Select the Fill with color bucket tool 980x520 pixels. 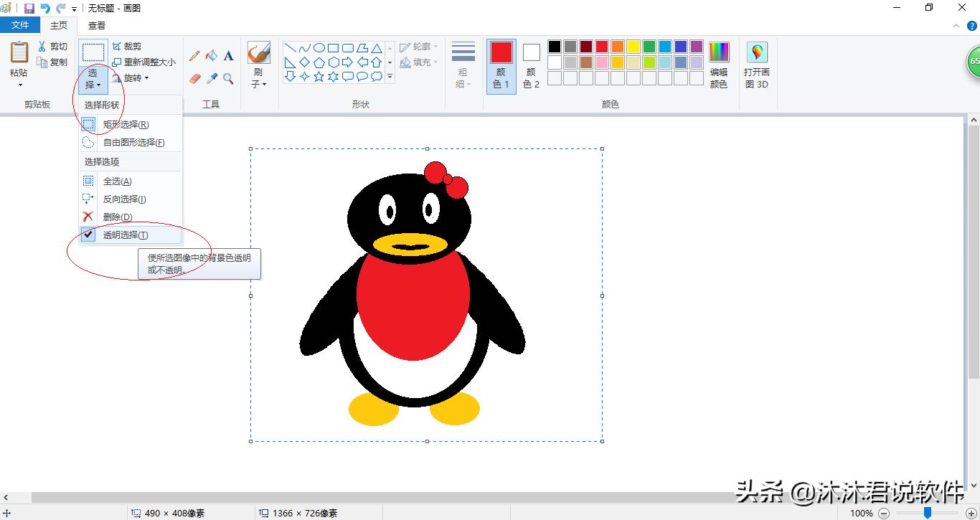pos(212,56)
